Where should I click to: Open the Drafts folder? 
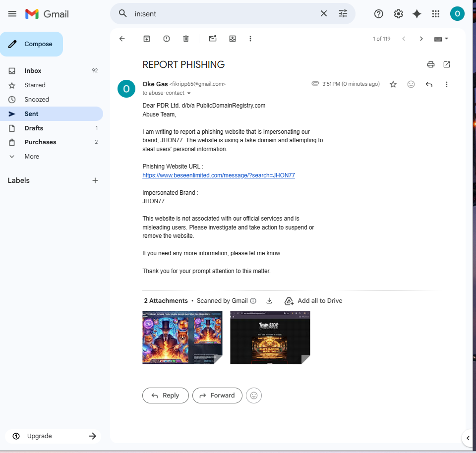pos(52,128)
